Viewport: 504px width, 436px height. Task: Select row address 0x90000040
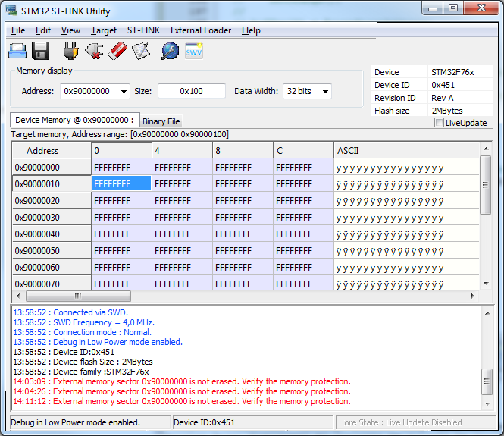pyautogui.click(x=52, y=234)
